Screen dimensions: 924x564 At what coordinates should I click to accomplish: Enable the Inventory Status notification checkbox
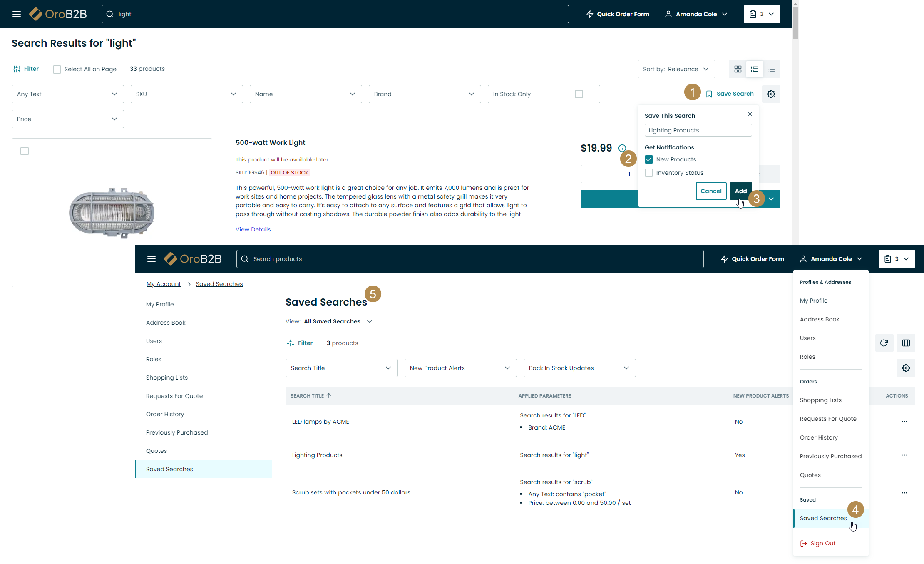[649, 173]
